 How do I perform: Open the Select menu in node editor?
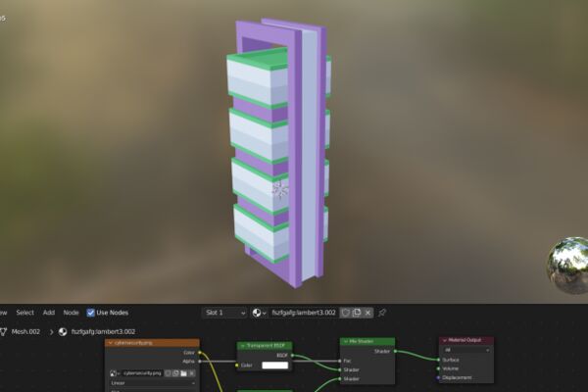[x=24, y=313]
